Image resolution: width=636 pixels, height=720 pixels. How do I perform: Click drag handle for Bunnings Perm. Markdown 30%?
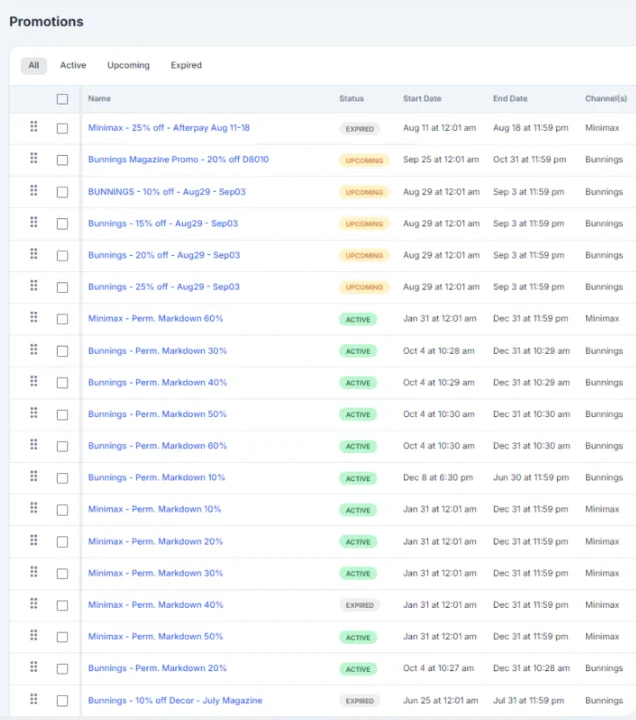coord(34,349)
